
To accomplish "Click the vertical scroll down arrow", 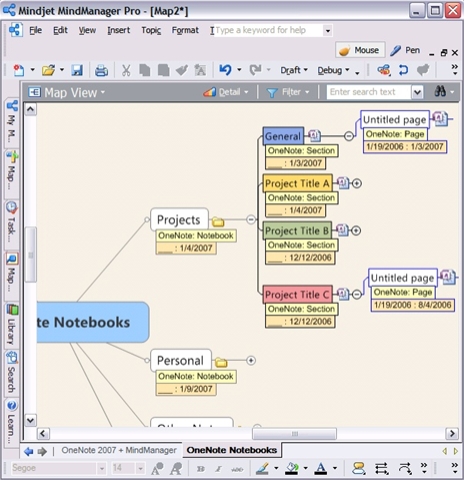I will [30, 420].
